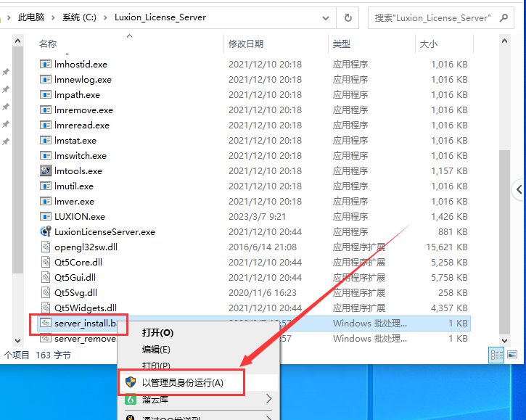Select the lmtools.exe file name
The image size is (526, 420).
78,171
